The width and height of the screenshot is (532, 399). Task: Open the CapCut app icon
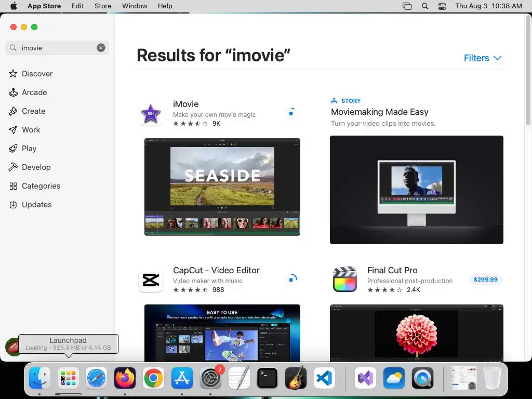[151, 280]
